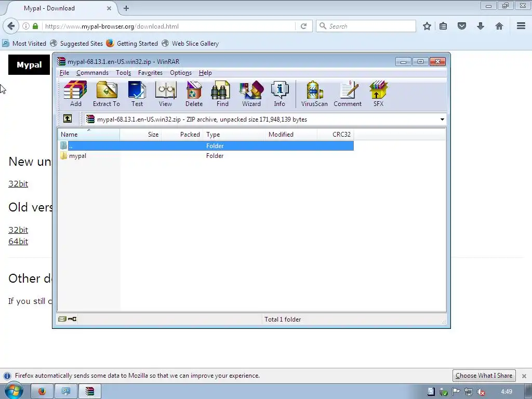Click the Firefox taskbar icon
Viewport: 532px width, 399px height.
[x=42, y=392]
